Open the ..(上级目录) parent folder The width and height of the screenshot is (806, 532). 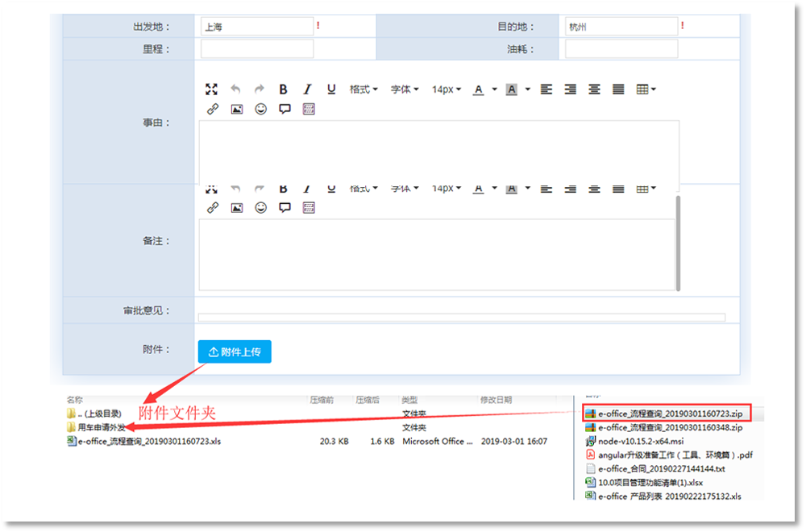click(94, 414)
